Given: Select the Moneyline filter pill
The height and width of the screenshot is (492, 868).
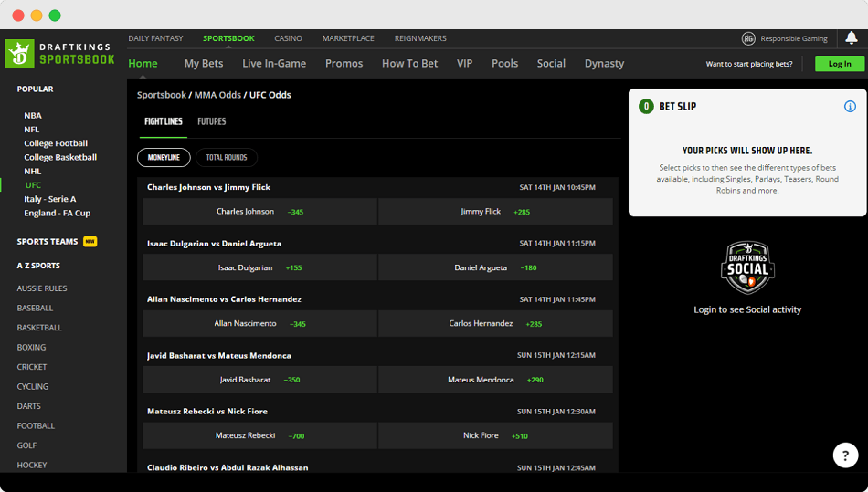Looking at the screenshot, I should [164, 158].
